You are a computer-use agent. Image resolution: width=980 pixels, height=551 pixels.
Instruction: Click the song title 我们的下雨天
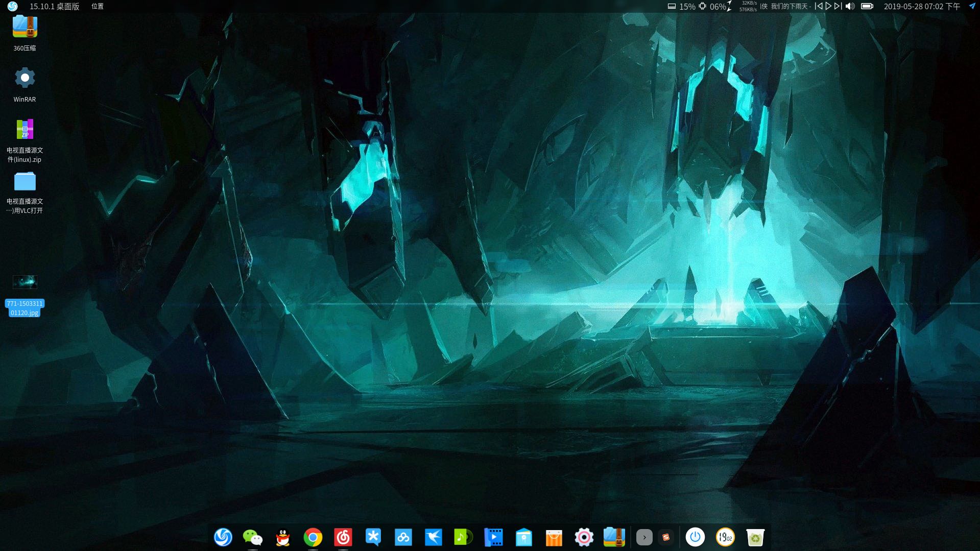(789, 6)
